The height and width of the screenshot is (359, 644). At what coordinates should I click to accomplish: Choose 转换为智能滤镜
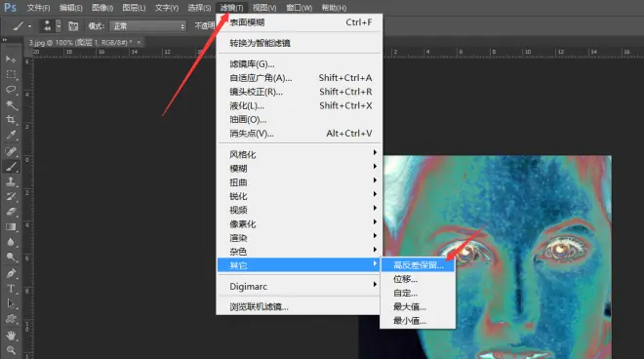300,43
